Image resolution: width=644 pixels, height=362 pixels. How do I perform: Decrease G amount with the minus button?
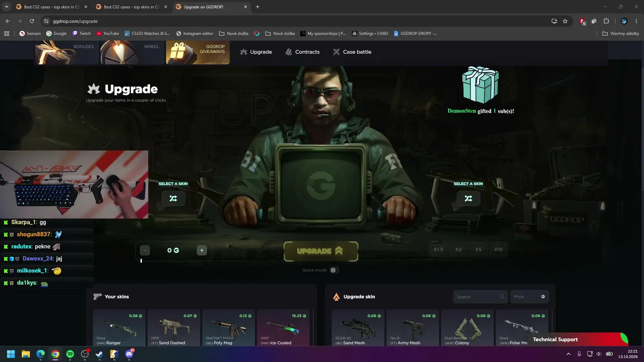(x=145, y=250)
